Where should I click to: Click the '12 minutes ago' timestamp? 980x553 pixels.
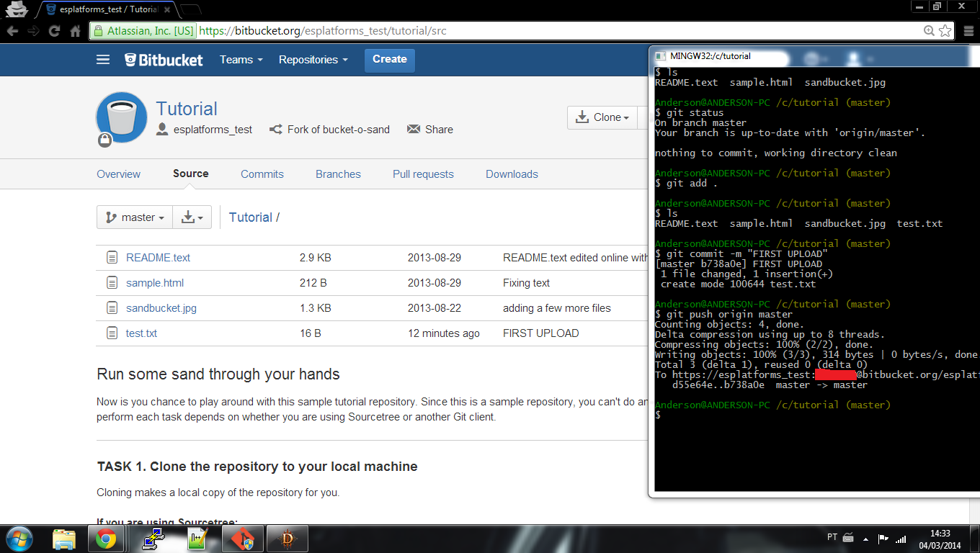[444, 333]
